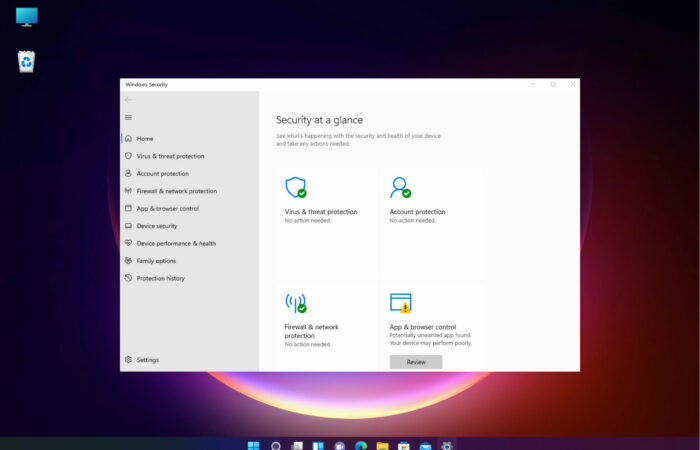
Task: Select the This PC desktop icon
Action: (27, 17)
